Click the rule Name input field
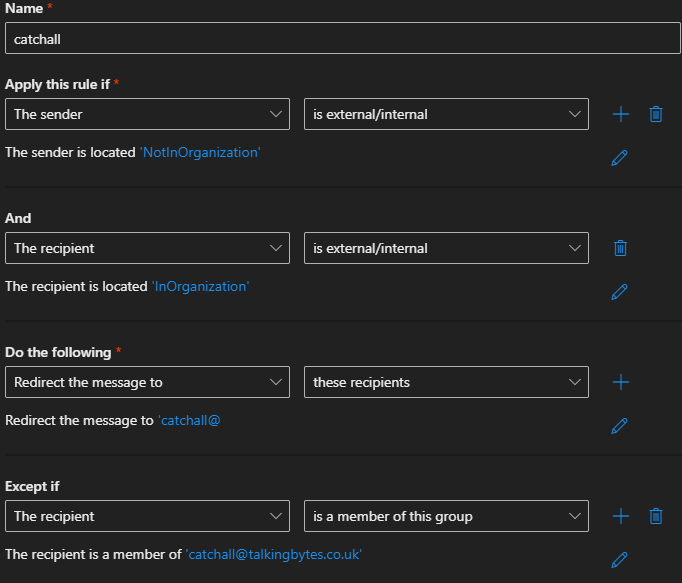682x583 pixels. click(x=343, y=38)
